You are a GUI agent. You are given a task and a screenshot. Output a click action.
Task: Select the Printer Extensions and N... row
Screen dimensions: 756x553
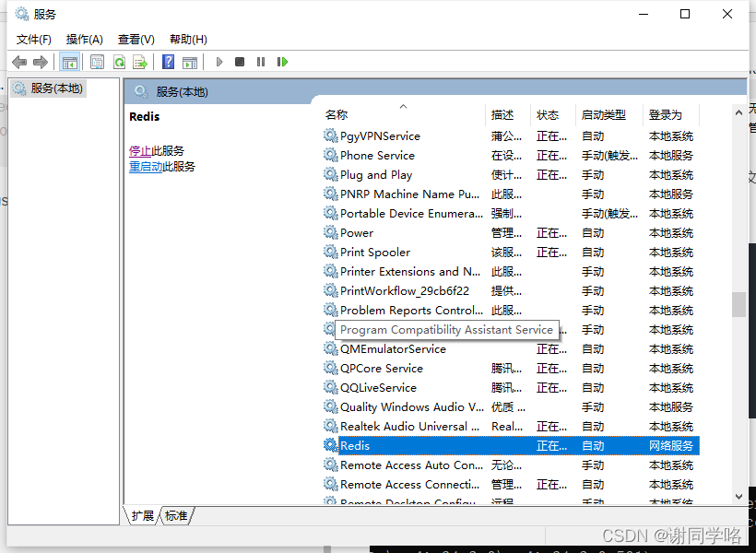click(511, 272)
